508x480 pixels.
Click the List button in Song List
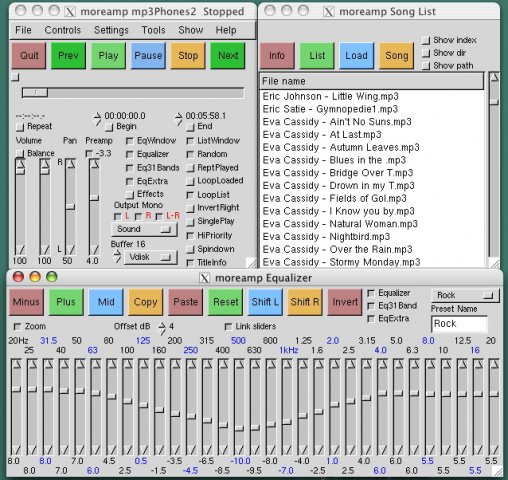pos(317,56)
